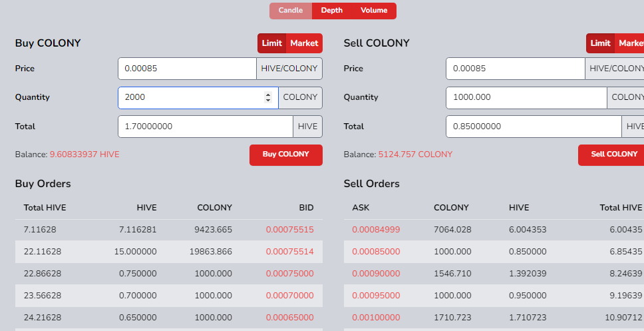
Task: Switch to the Candle chart tab
Action: pos(291,11)
